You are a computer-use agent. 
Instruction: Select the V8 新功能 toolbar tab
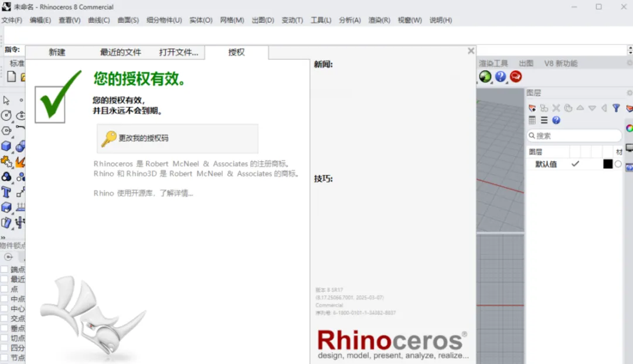561,63
